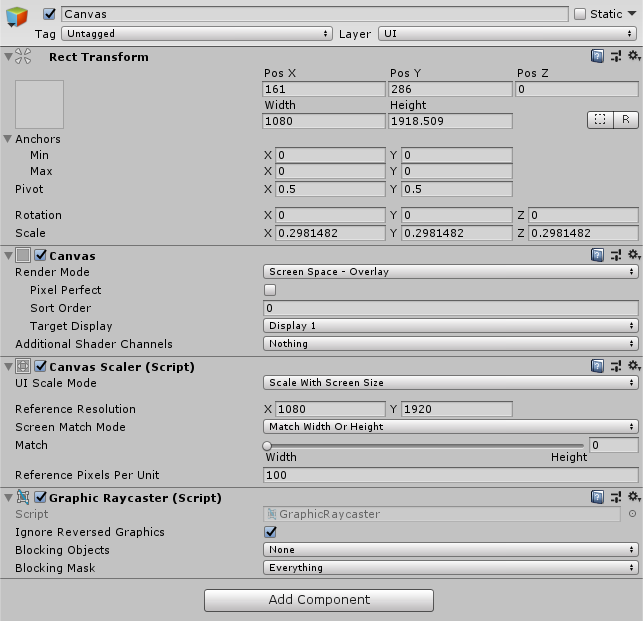The height and width of the screenshot is (621, 643).
Task: Open Screen Match Mode dropdown
Action: click(x=450, y=427)
